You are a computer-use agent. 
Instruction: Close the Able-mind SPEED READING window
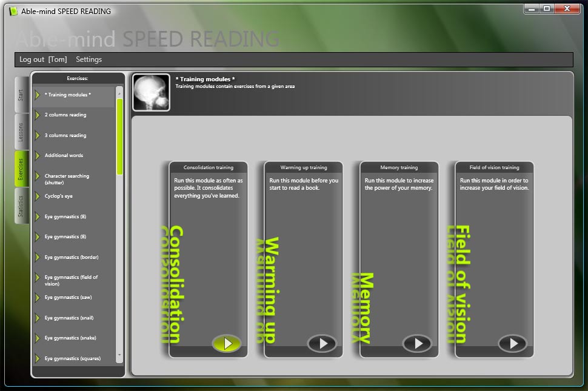click(x=567, y=9)
